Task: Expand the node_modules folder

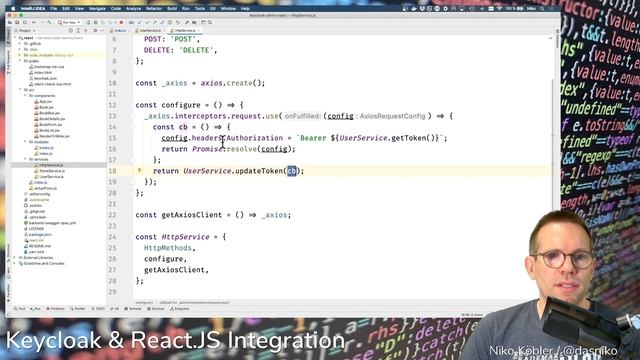Action: (x=20, y=55)
